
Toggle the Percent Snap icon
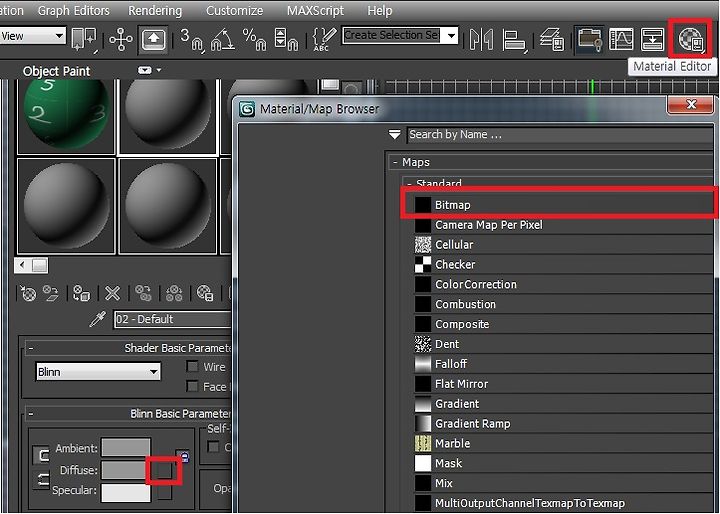(254, 39)
